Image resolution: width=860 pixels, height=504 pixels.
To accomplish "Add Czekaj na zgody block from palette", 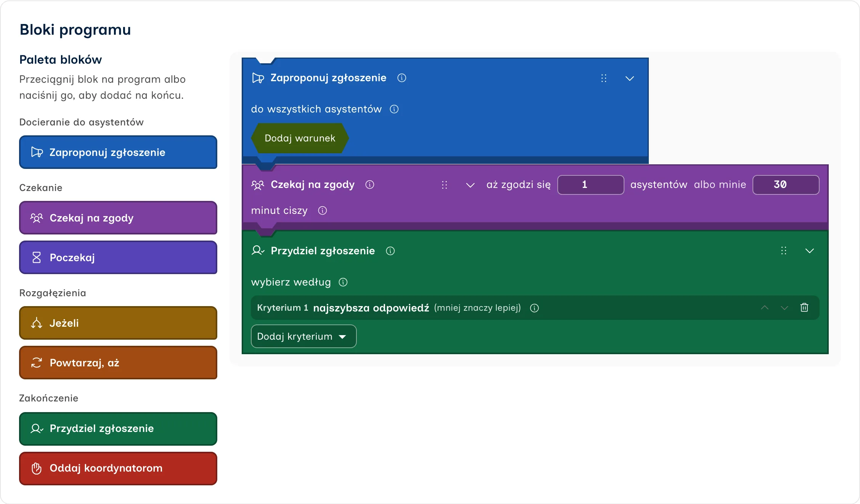I will click(x=118, y=218).
